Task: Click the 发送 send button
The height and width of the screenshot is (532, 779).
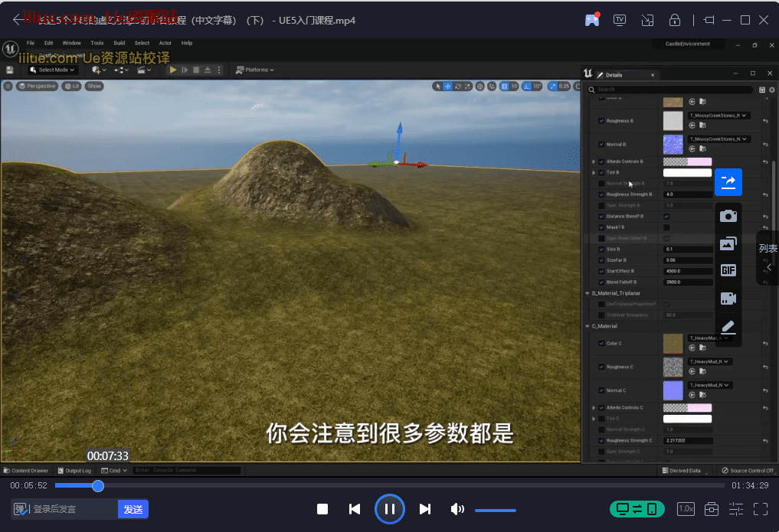Action: coord(133,509)
